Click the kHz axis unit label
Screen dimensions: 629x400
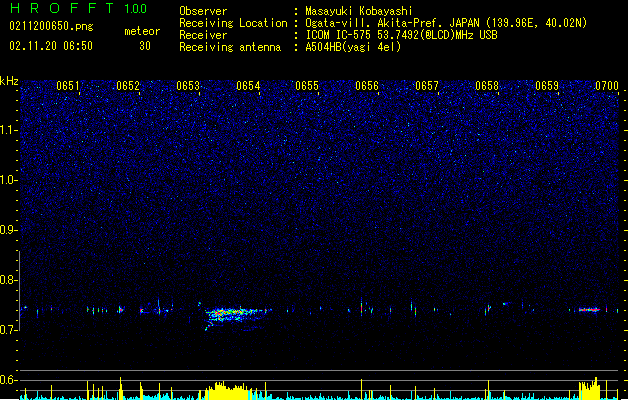(x=9, y=81)
